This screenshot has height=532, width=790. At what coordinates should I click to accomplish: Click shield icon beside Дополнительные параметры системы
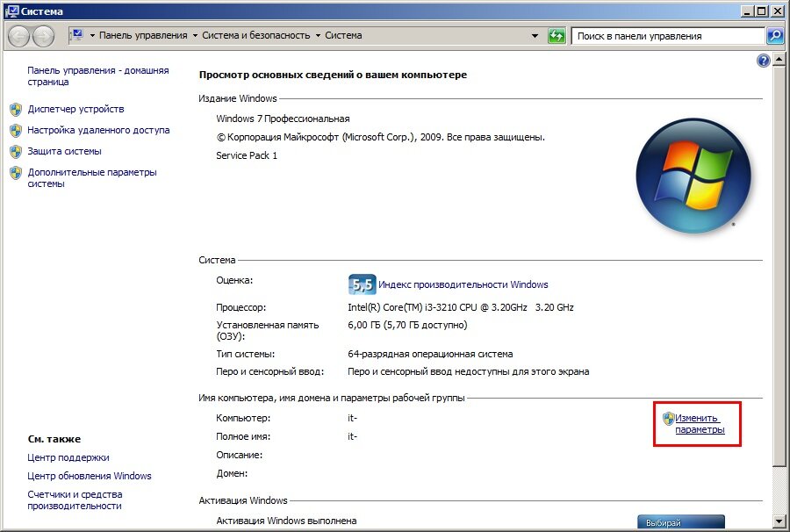pyautogui.click(x=16, y=173)
